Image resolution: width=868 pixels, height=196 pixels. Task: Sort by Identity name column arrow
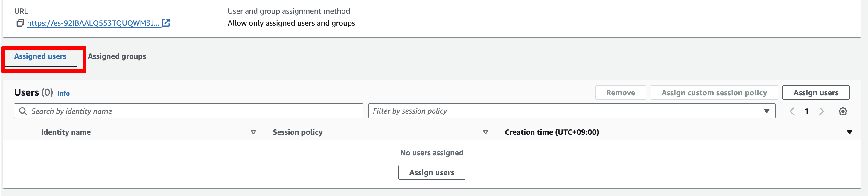click(253, 132)
